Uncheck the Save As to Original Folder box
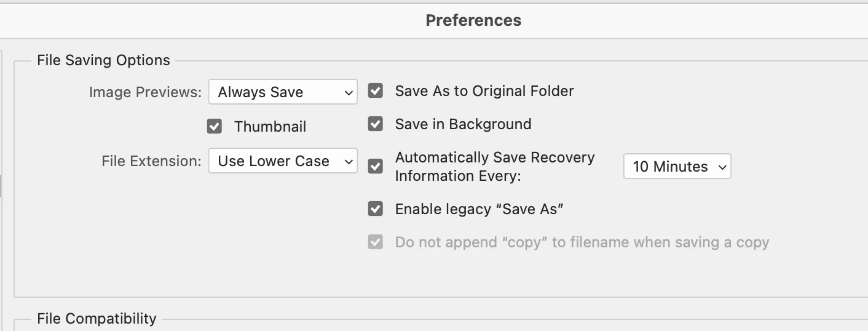The height and width of the screenshot is (331, 868). tap(376, 91)
